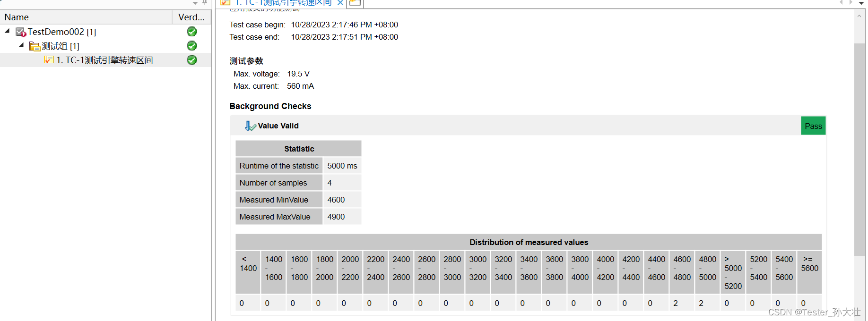Viewport: 868px width, 321px height.
Task: Open the test tree panel options dropdown arrow
Action: click(x=195, y=3)
